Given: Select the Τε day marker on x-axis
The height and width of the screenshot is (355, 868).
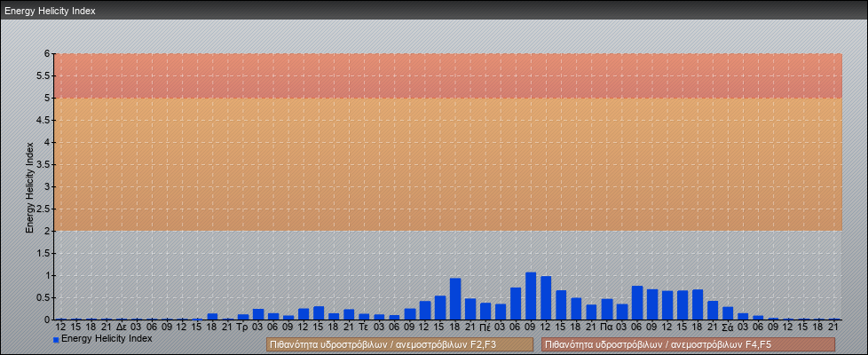Looking at the screenshot, I should tap(364, 327).
